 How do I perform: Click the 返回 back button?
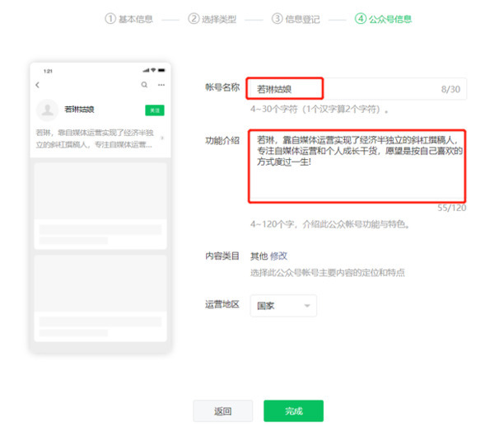[x=222, y=411]
